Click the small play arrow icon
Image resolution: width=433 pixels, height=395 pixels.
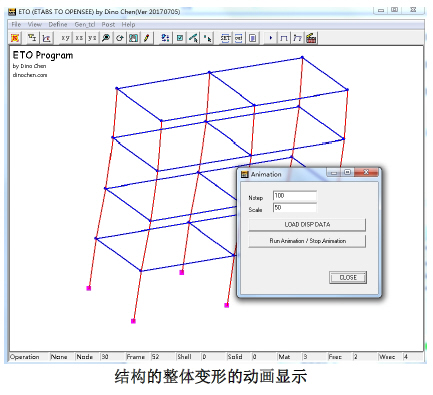[271, 38]
